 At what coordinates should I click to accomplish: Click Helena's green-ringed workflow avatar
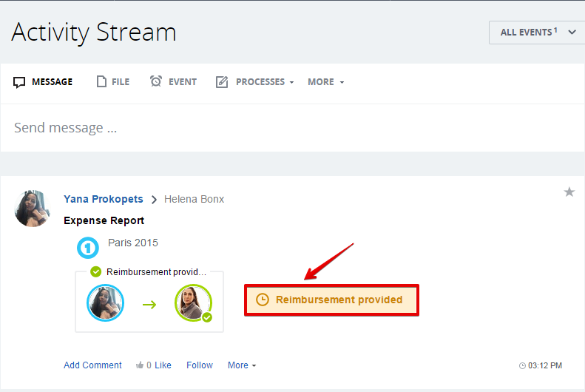(193, 303)
